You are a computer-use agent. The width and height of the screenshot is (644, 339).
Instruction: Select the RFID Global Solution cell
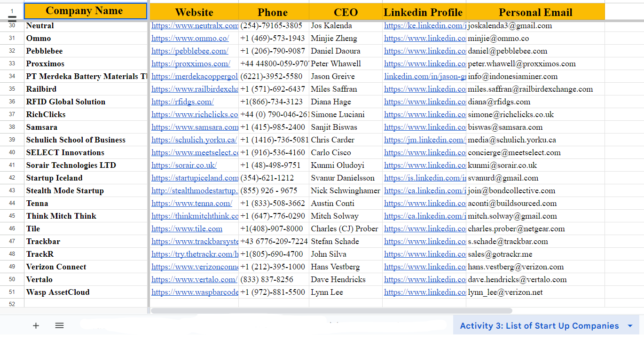point(86,102)
